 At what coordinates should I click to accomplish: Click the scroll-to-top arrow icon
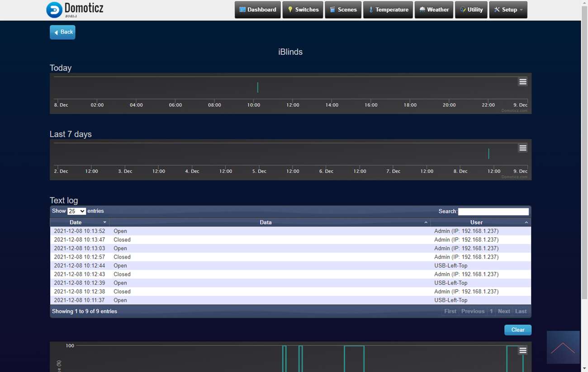(x=563, y=347)
